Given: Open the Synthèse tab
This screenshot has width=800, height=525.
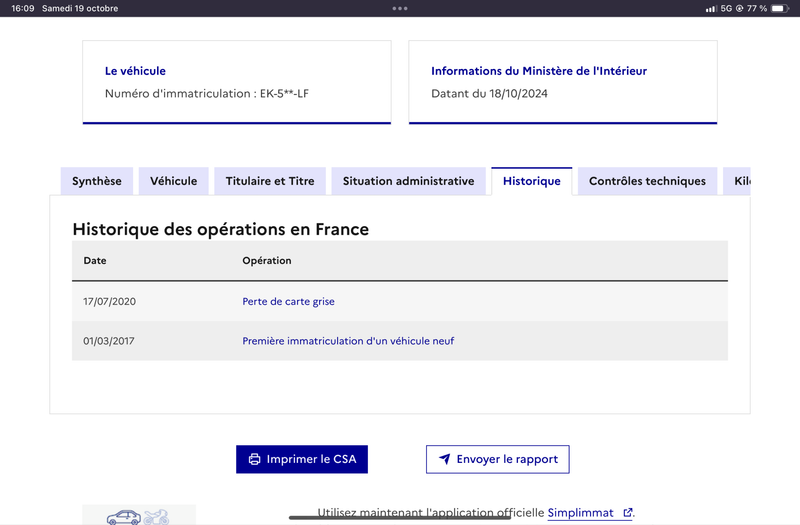Looking at the screenshot, I should [x=97, y=181].
